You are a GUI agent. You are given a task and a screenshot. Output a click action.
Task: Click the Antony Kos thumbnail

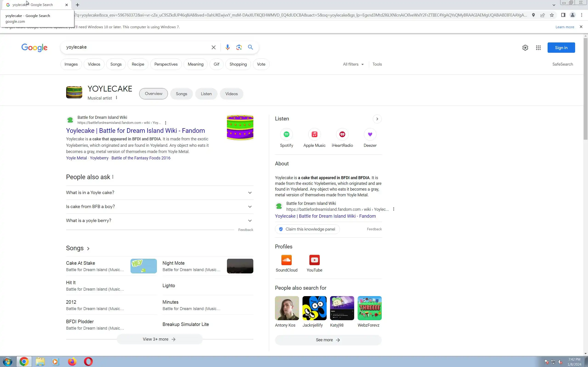[287, 308]
